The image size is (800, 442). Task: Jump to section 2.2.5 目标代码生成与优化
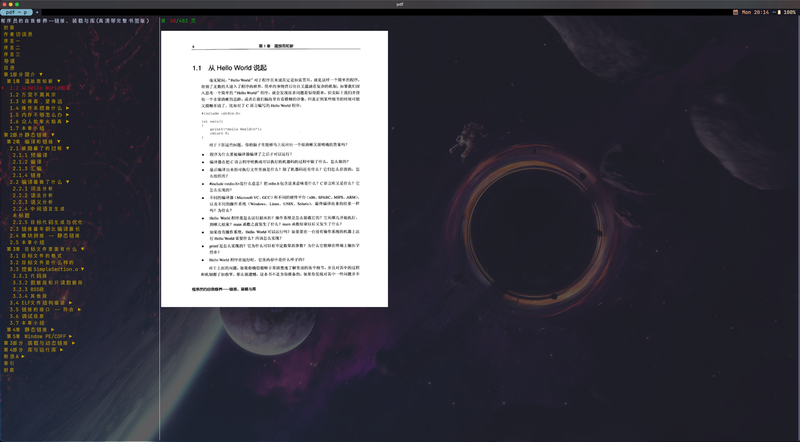47,222
